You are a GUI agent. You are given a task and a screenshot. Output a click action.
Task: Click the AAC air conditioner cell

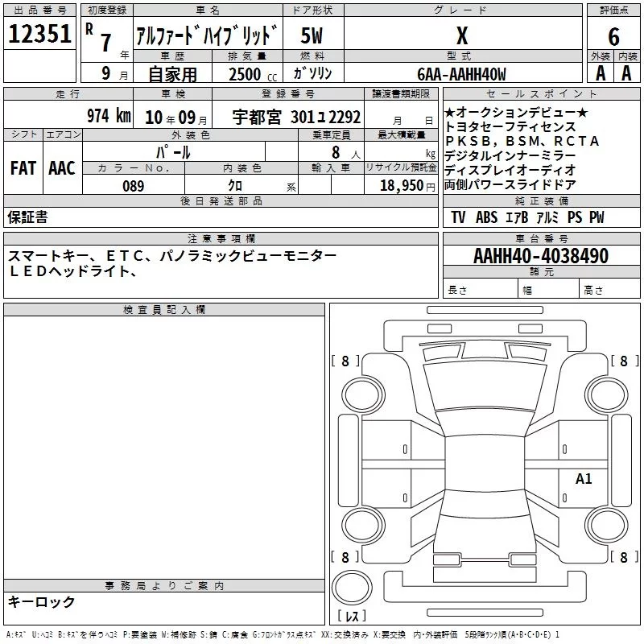pos(62,168)
